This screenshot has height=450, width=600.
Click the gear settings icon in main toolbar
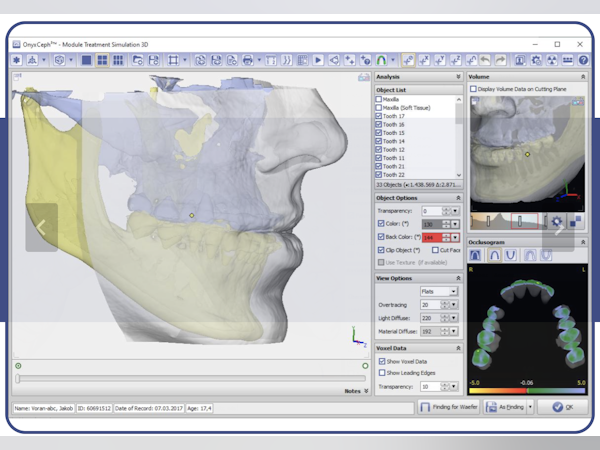536,60
